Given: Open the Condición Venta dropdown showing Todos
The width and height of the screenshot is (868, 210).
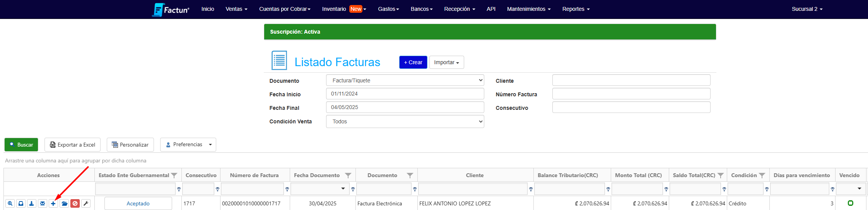Looking at the screenshot, I should [405, 121].
